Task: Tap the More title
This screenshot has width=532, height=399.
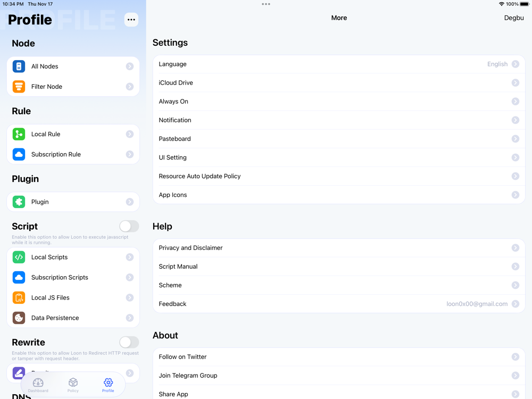Action: pos(339,18)
